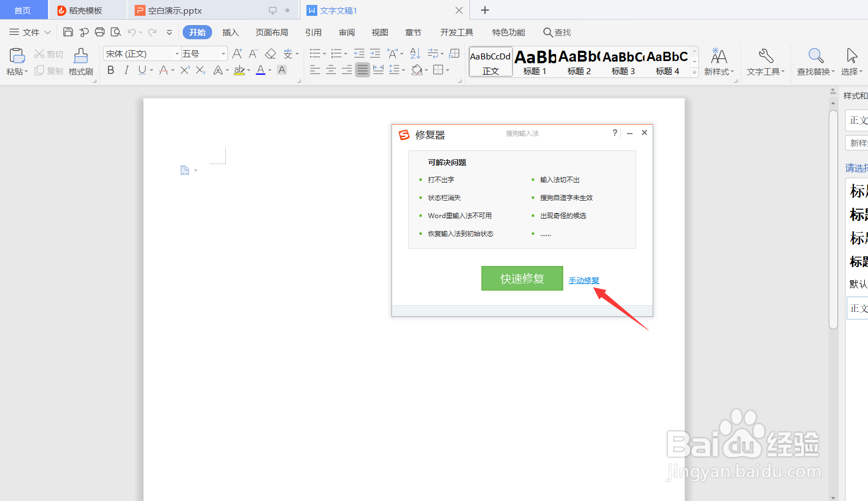Decrease font size with A- icon
The image size is (868, 501).
tap(253, 53)
